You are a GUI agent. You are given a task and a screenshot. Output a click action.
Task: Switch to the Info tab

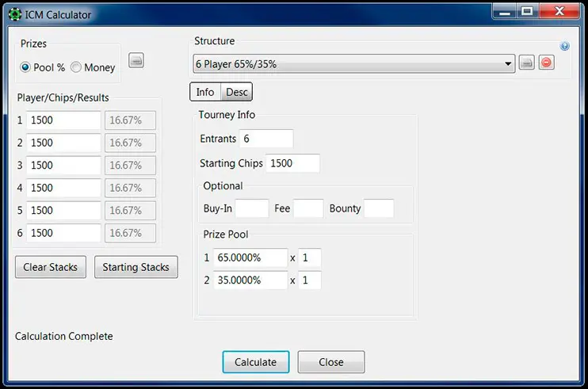205,92
